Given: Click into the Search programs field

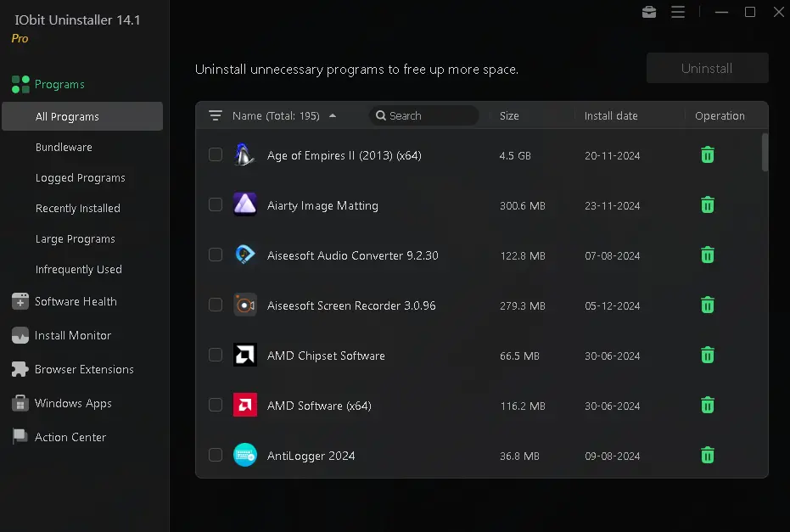Looking at the screenshot, I should click(429, 115).
